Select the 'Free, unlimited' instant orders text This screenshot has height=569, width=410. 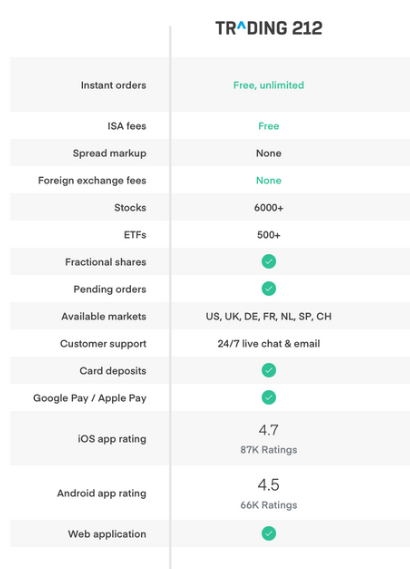[268, 85]
